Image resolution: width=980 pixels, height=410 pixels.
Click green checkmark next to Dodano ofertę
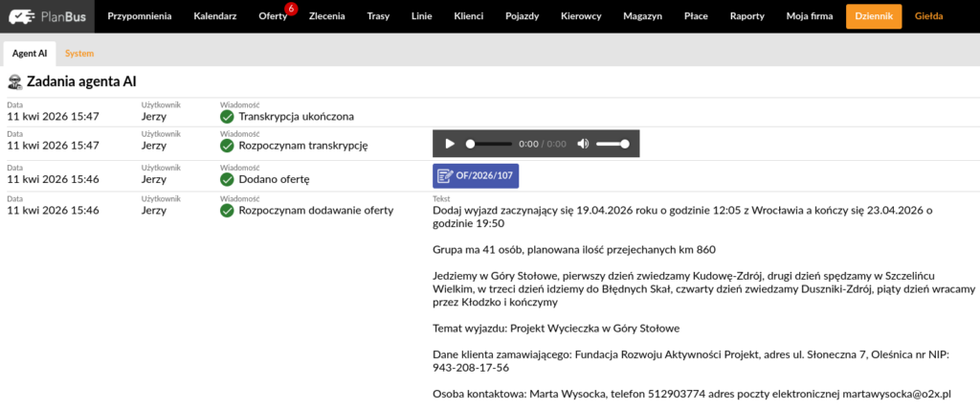pos(227,179)
